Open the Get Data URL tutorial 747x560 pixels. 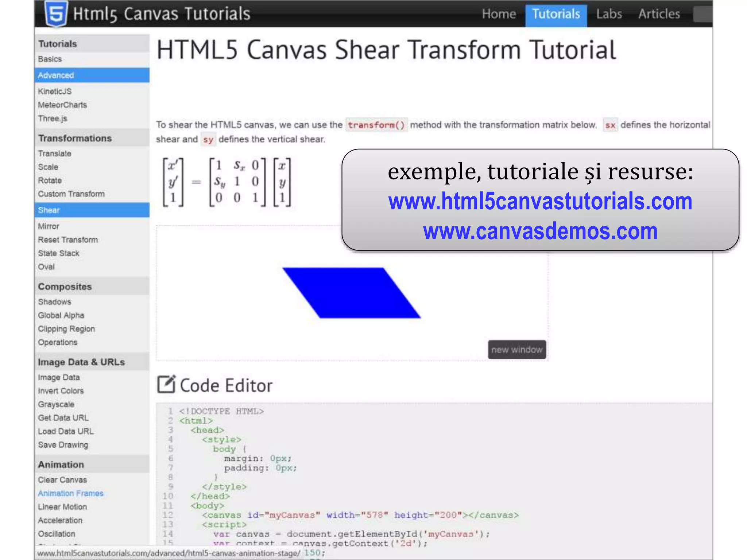pyautogui.click(x=63, y=418)
